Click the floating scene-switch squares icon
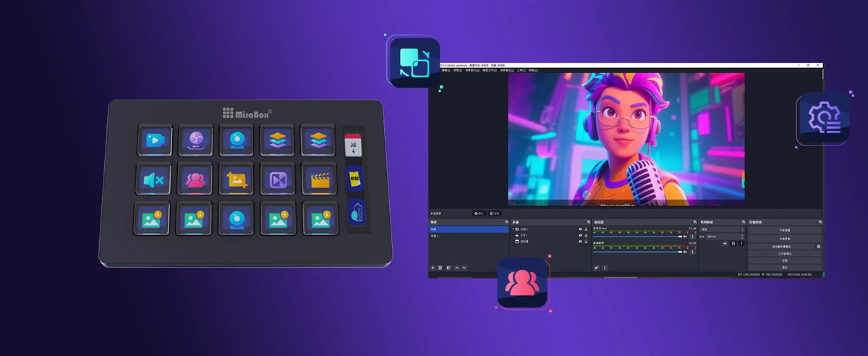The height and width of the screenshot is (356, 868). [414, 62]
